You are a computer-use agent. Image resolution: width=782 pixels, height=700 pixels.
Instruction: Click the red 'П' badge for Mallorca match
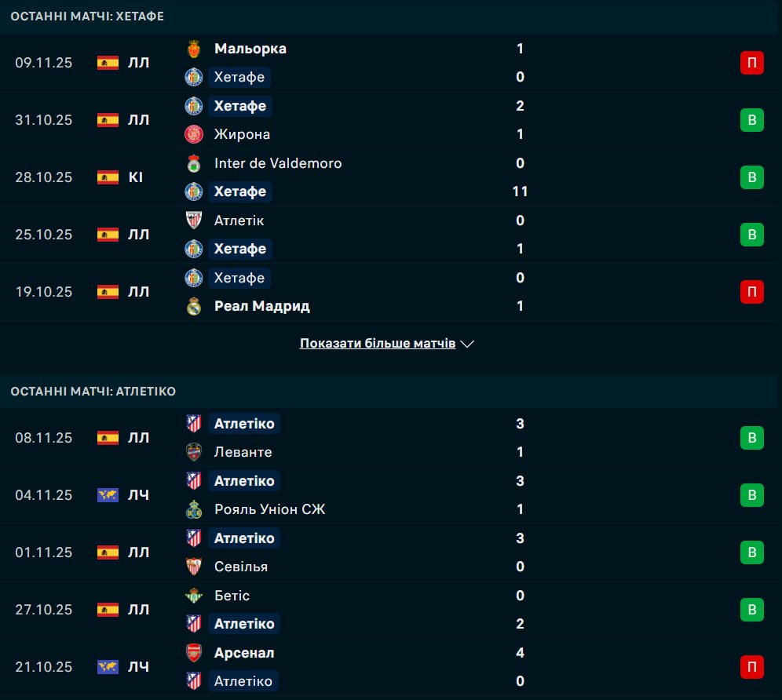(x=751, y=63)
